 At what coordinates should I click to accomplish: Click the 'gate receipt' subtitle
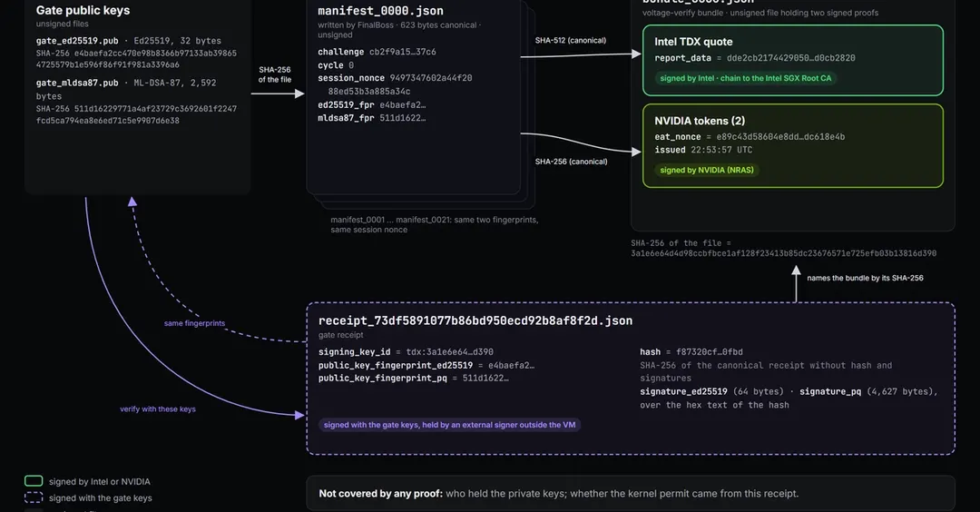coord(340,335)
